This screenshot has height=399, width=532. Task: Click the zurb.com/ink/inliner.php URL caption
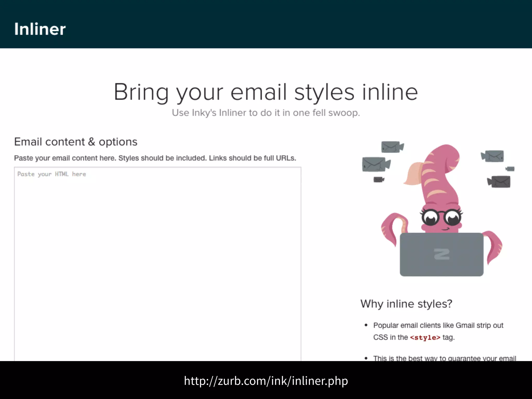(x=266, y=381)
